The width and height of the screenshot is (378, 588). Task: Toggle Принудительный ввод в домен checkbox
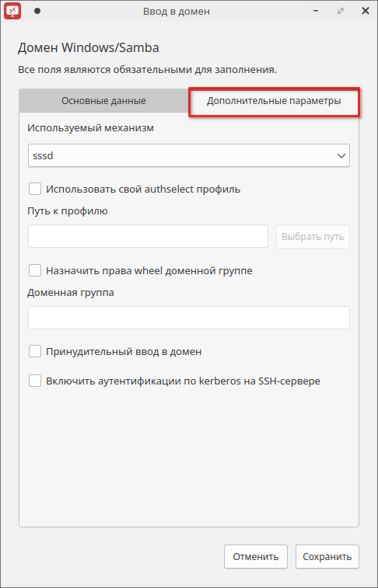35,351
